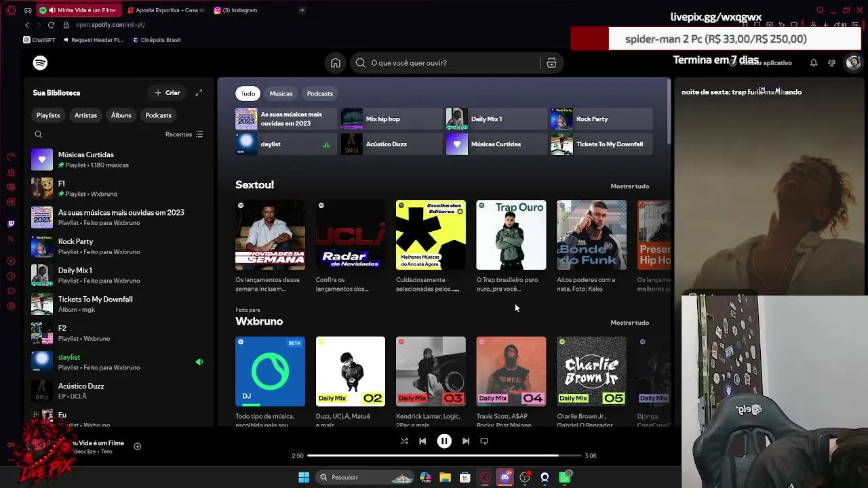This screenshot has width=868, height=488.
Task: Open the Browse icon in search bar
Action: 551,63
